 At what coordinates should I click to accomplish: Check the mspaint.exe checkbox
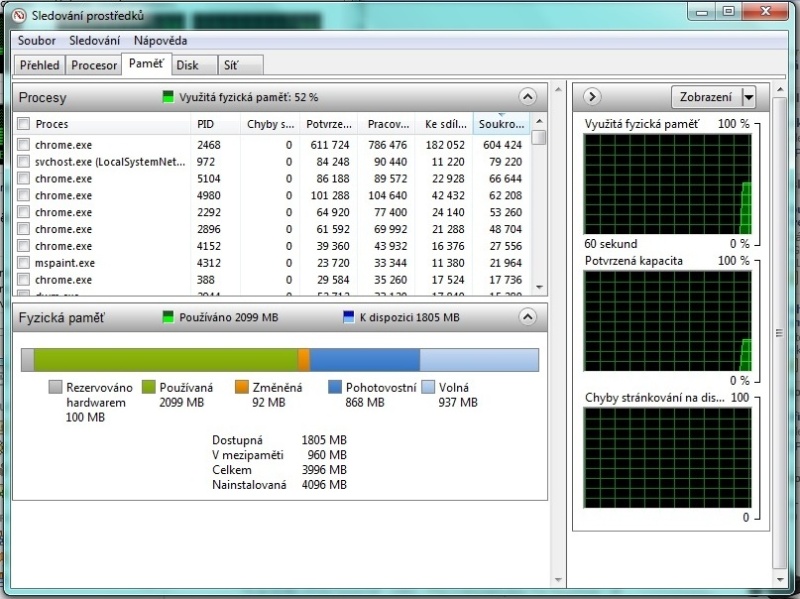(23, 262)
